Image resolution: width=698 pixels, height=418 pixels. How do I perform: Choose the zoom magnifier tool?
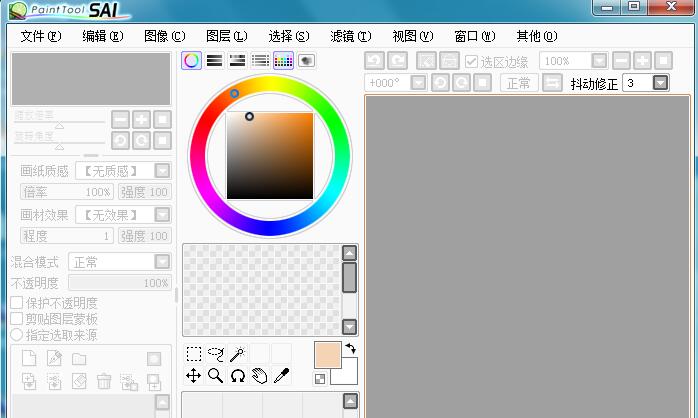click(x=215, y=376)
